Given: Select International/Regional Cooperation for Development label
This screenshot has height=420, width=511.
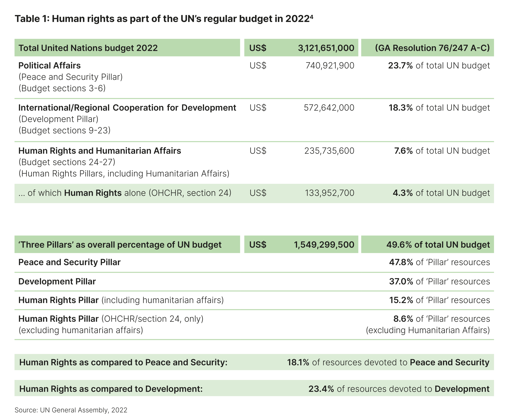Looking at the screenshot, I should 127,108.
